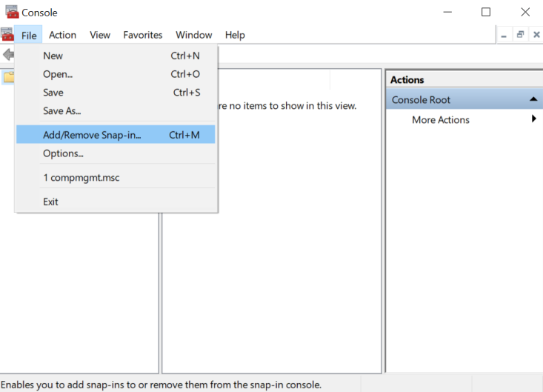Close the inner console child window

click(x=536, y=35)
